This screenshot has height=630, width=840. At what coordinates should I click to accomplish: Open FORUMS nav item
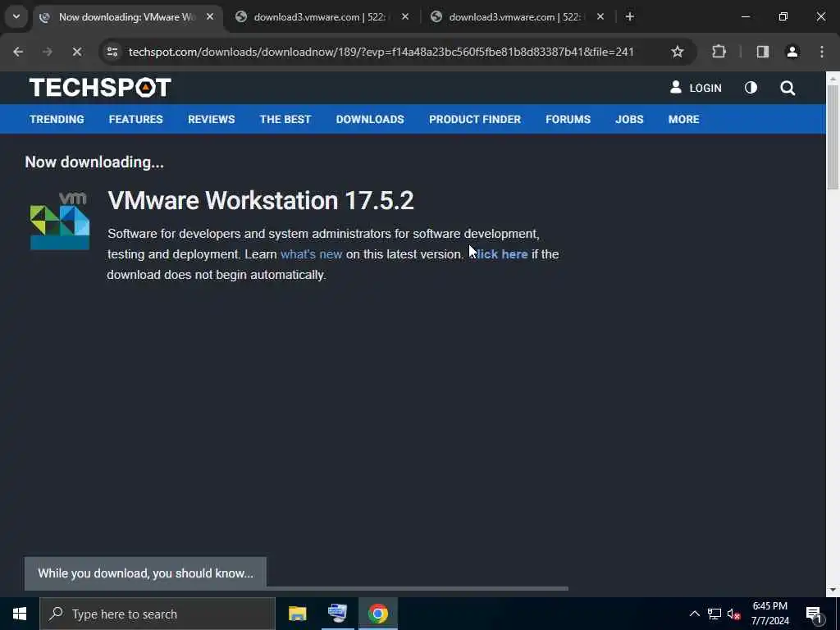(568, 120)
